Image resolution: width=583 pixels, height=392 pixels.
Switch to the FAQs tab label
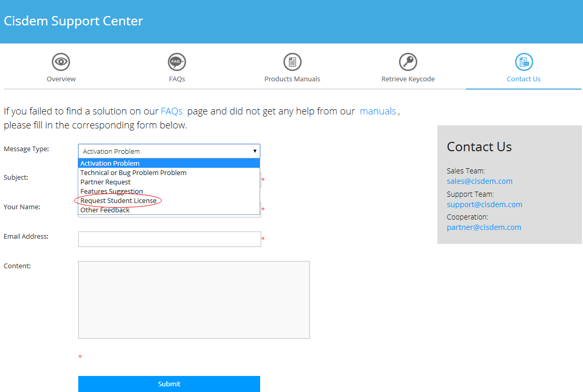click(x=177, y=79)
